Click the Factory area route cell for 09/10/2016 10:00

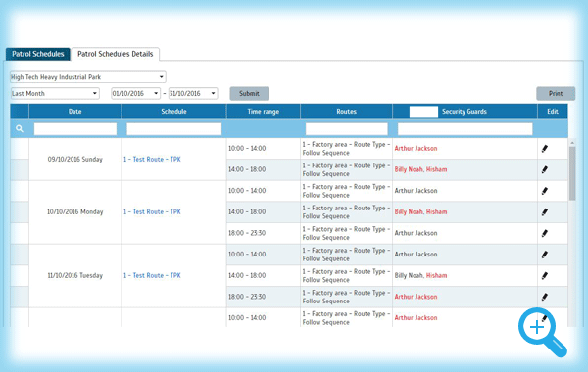pyautogui.click(x=347, y=149)
